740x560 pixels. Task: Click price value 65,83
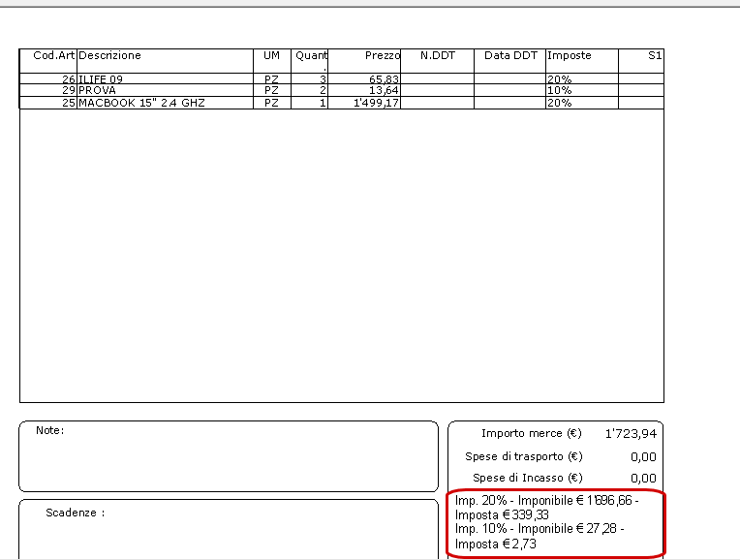coord(384,78)
